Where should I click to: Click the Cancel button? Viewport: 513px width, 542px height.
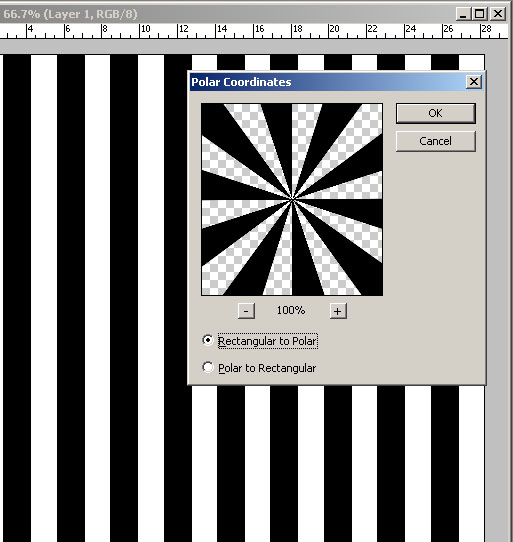[x=436, y=141]
